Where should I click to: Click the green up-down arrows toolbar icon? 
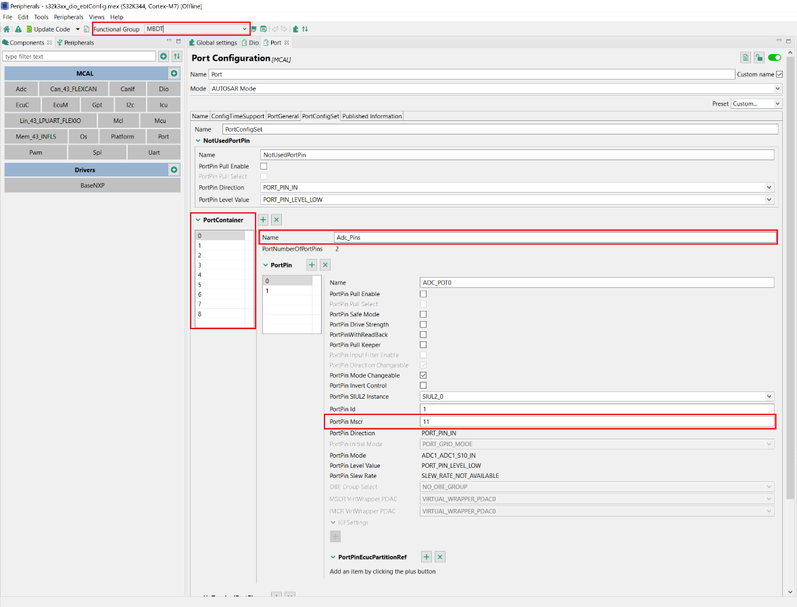(x=305, y=29)
